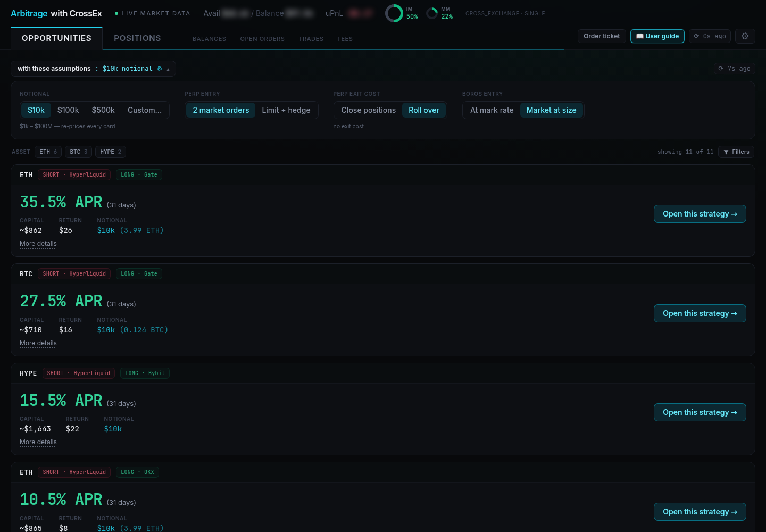This screenshot has height=532, width=766.
Task: Filter opportunities by the BTC asset chip
Action: (79, 152)
